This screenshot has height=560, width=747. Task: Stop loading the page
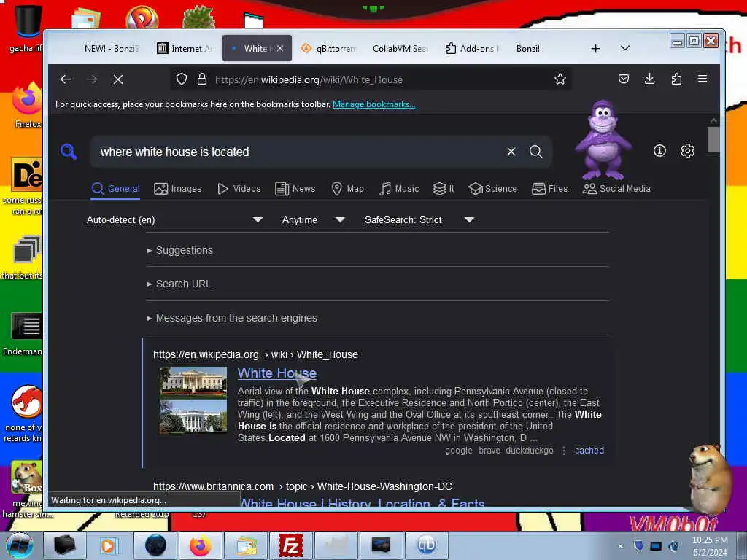click(118, 79)
